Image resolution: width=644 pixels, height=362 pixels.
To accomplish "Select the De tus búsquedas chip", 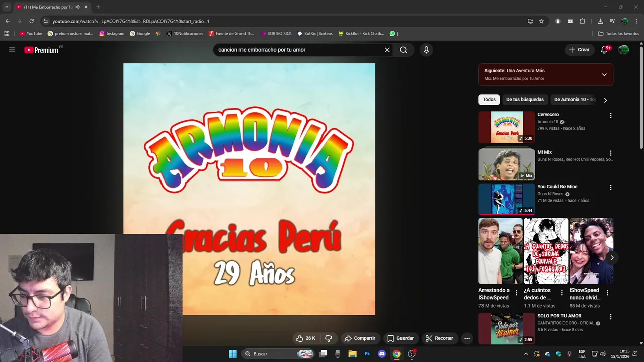I will (x=525, y=100).
